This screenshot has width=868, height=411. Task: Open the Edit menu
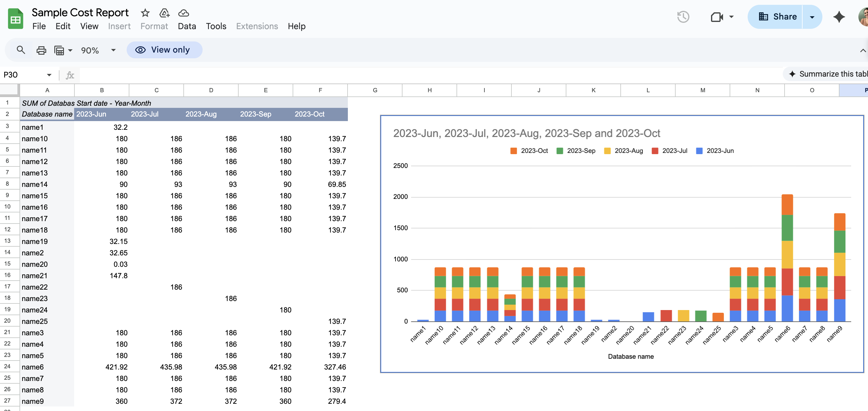tap(63, 26)
